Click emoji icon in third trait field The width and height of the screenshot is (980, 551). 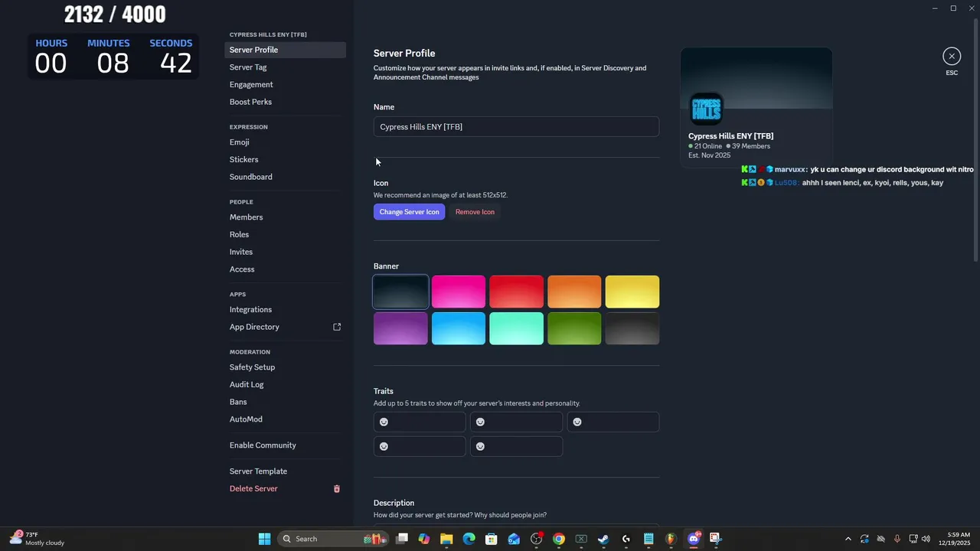point(577,422)
